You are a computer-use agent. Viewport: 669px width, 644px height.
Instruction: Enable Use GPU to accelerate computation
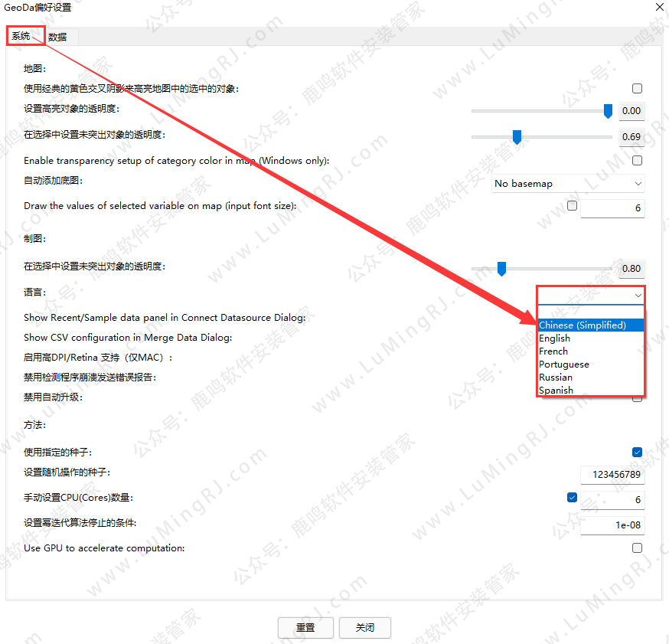(637, 548)
